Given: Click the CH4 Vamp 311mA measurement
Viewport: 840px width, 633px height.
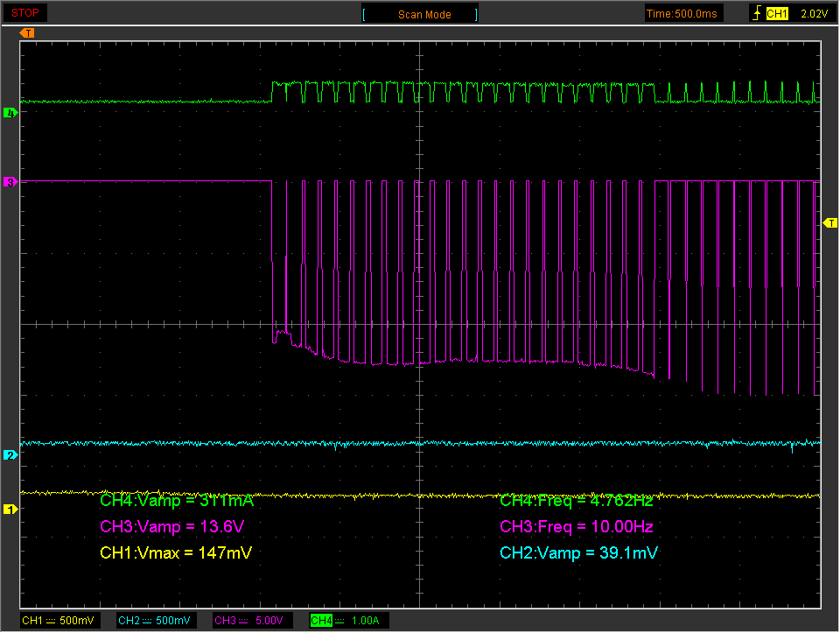Looking at the screenshot, I should click(177, 501).
